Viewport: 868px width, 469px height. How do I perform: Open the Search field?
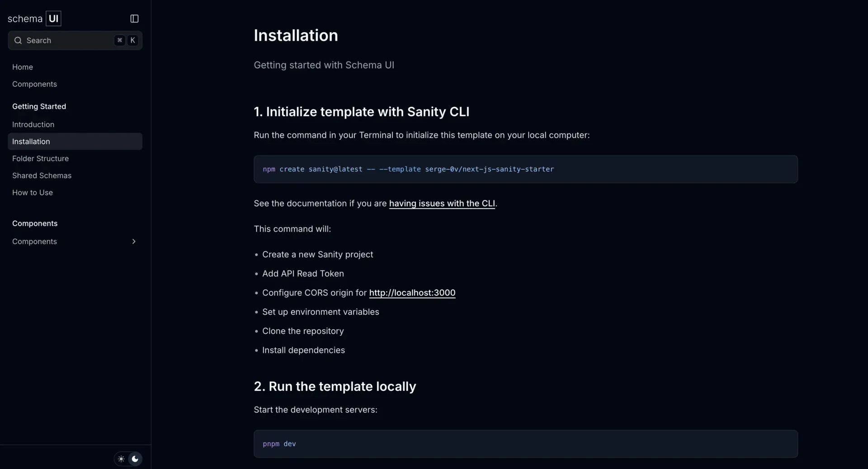pos(75,40)
